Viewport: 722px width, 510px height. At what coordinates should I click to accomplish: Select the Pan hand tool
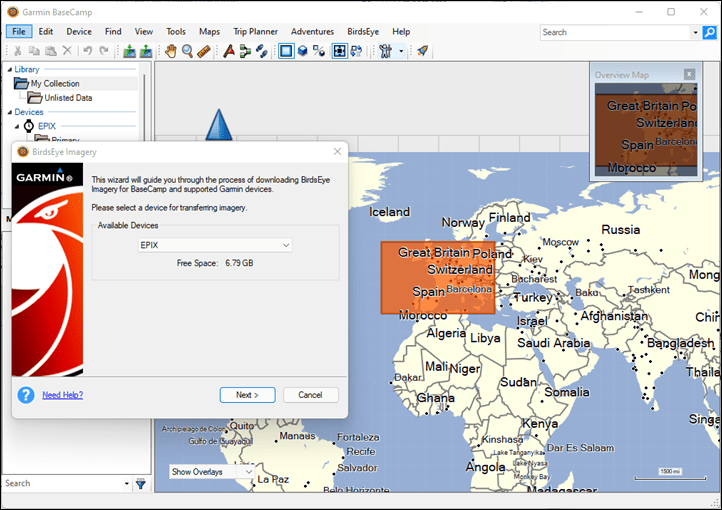click(x=171, y=51)
